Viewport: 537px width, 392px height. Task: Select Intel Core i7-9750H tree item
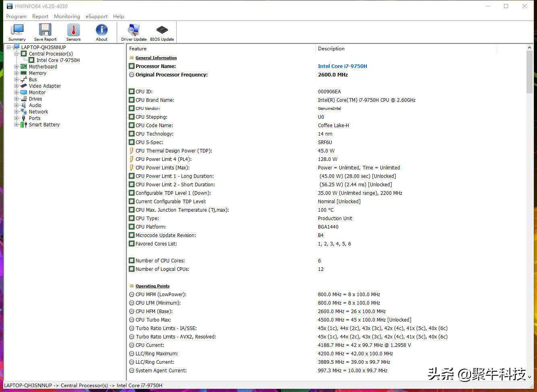tap(58, 60)
